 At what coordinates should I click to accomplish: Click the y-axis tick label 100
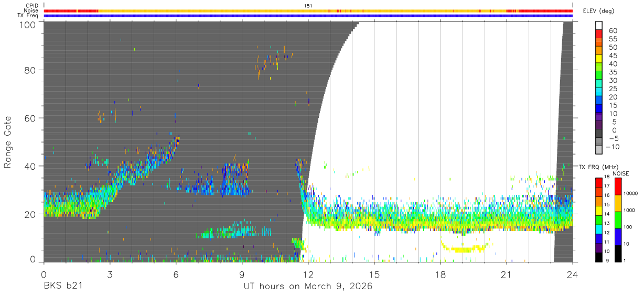(x=29, y=25)
